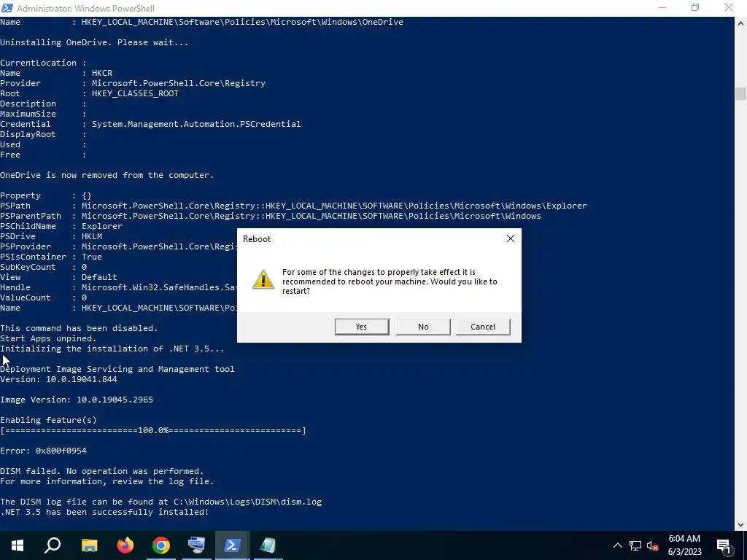Click 'OneDrive is now removed from the computer.'

point(107,175)
